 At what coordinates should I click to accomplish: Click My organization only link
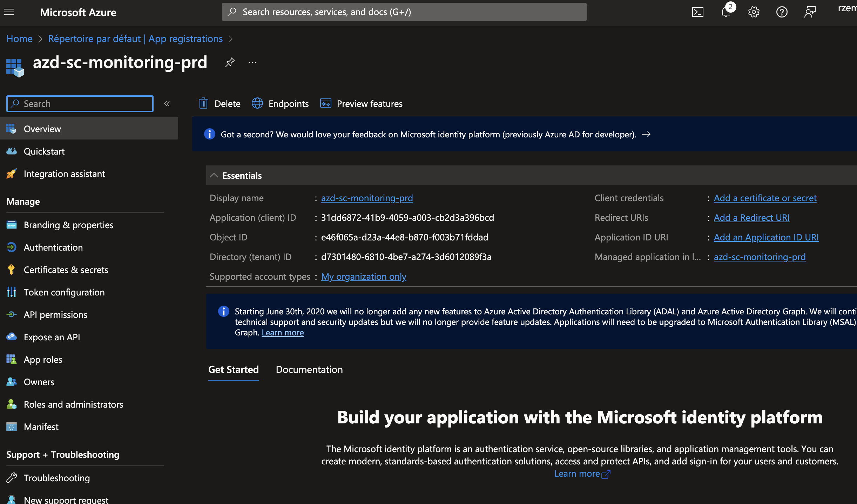click(364, 277)
